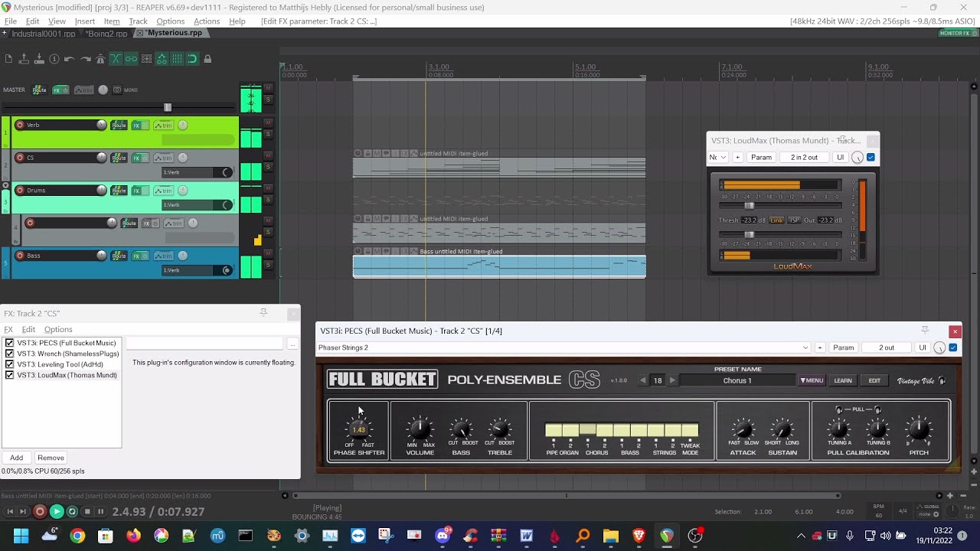
Task: Open the Actions menu
Action: 207,21
